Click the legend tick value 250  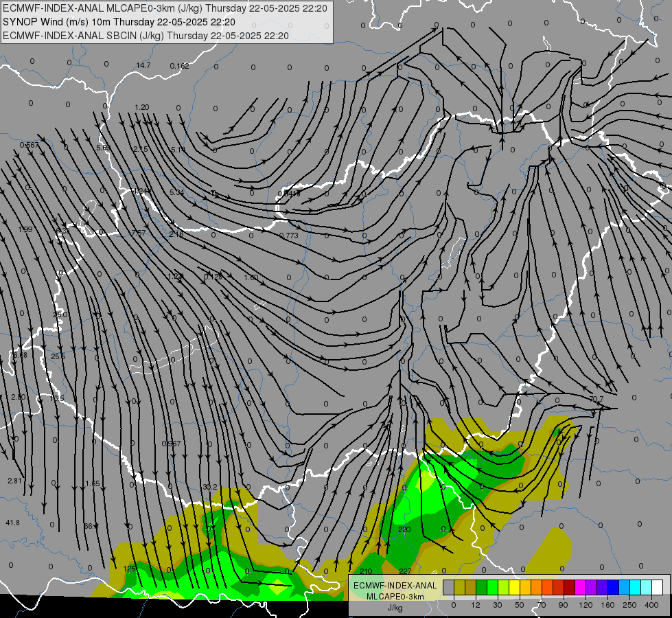coord(629,605)
